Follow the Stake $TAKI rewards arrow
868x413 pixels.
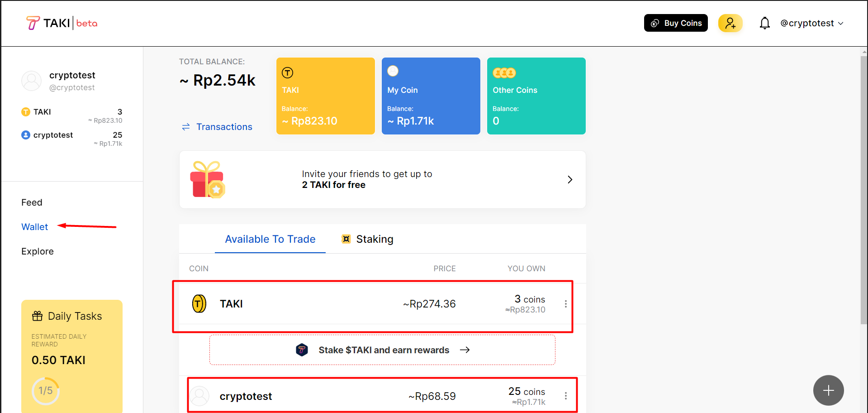point(465,350)
